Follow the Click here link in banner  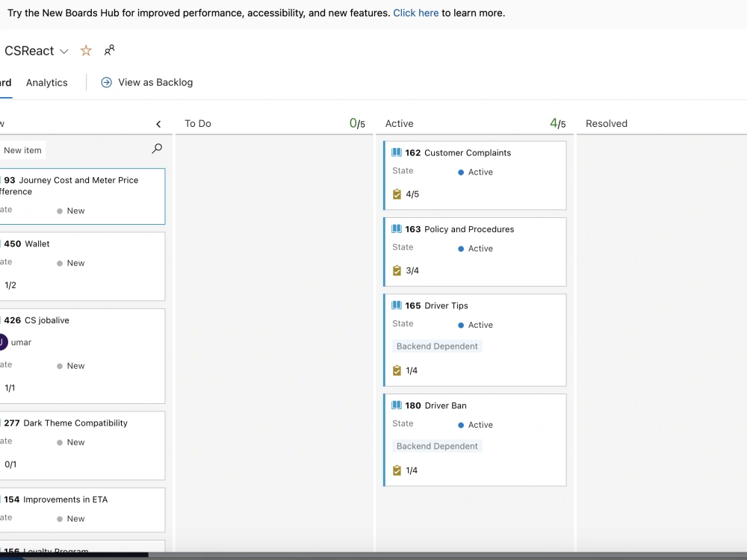415,13
